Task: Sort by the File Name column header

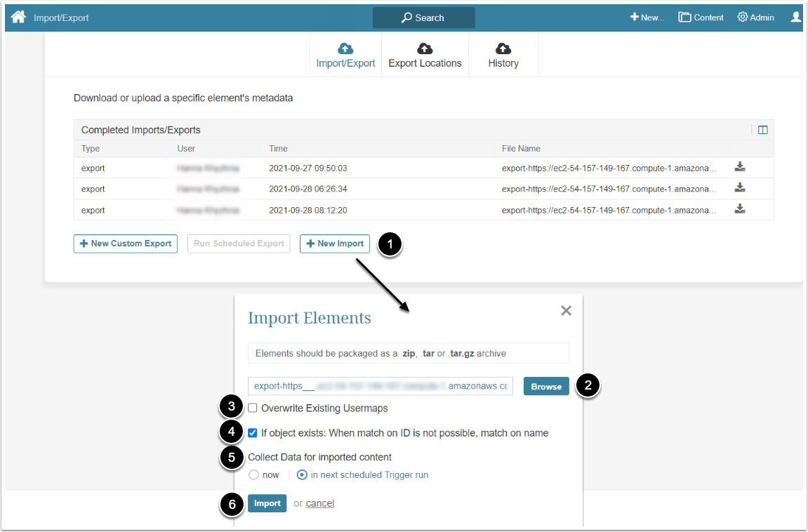Action: click(x=521, y=148)
